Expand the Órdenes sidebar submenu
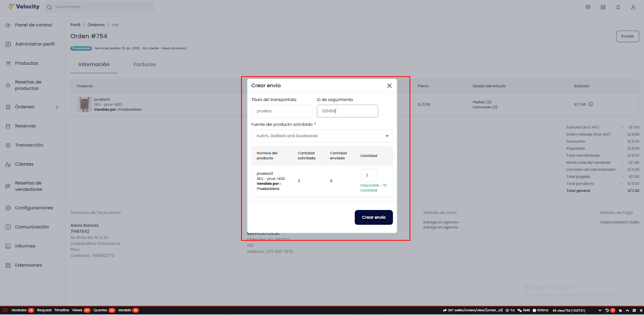The width and height of the screenshot is (644, 315). 57,107
